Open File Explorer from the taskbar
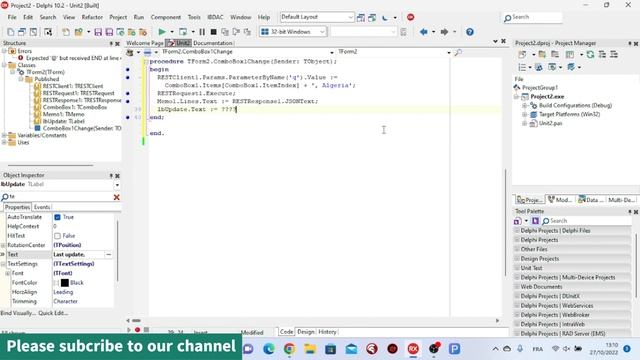The width and height of the screenshot is (640, 360). pos(310,349)
